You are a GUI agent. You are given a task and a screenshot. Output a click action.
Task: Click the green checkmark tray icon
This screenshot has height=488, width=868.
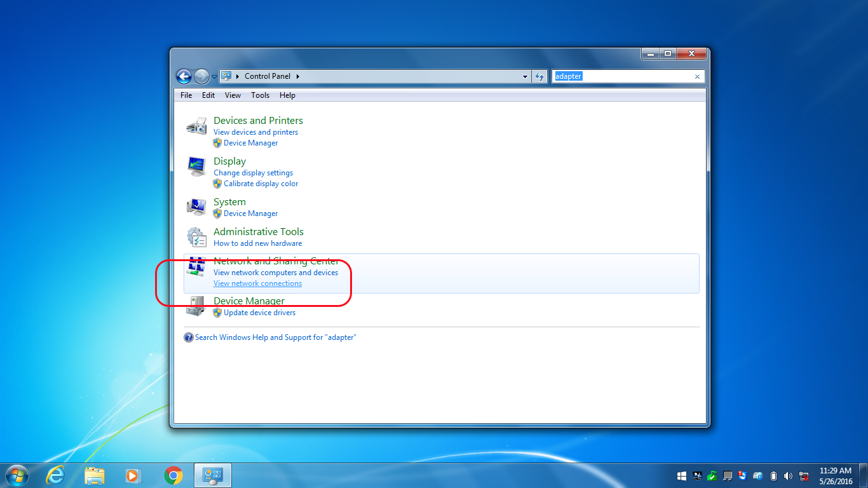coord(712,475)
